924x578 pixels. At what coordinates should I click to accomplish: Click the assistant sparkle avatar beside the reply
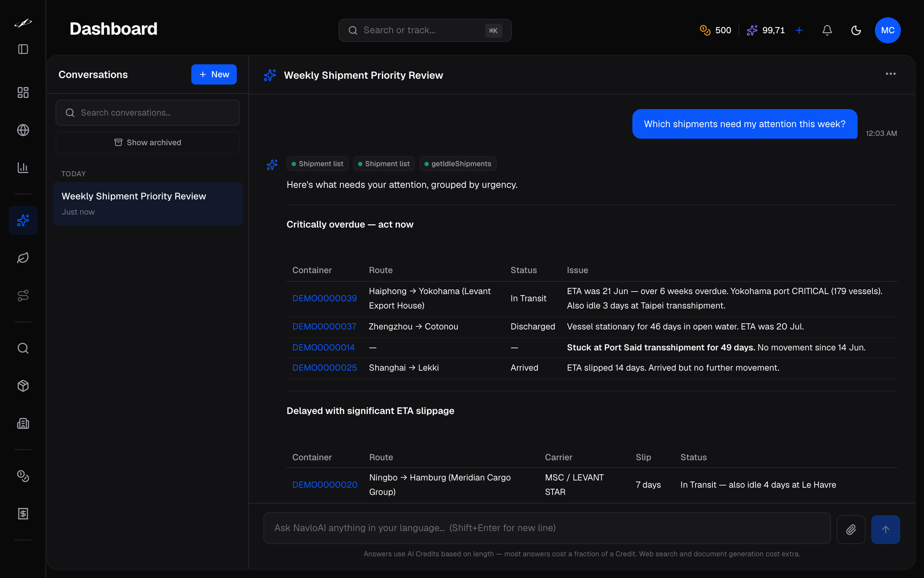(x=272, y=165)
